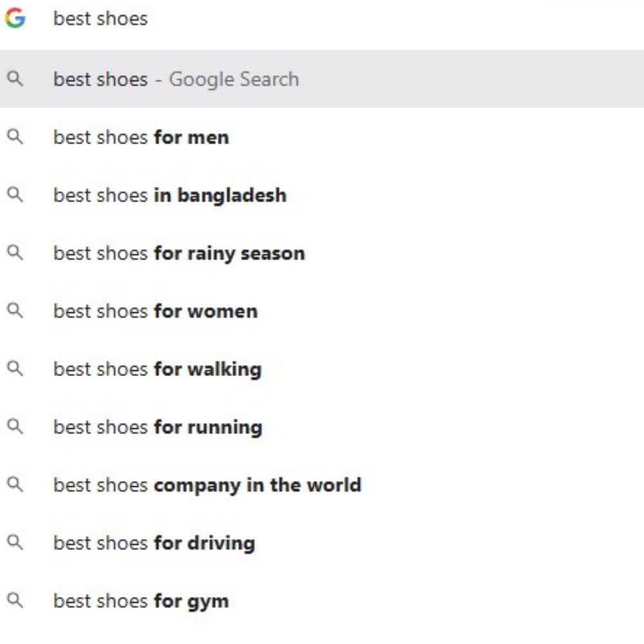Click magnifier icon next to 'for men'
This screenshot has width=644, height=644.
pos(15,137)
